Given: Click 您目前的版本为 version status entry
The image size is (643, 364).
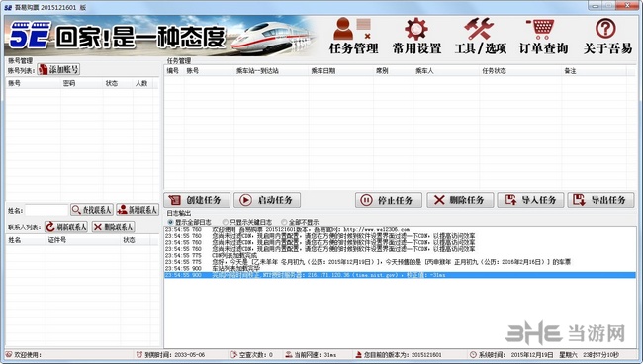Looking at the screenshot, I should point(399,355).
